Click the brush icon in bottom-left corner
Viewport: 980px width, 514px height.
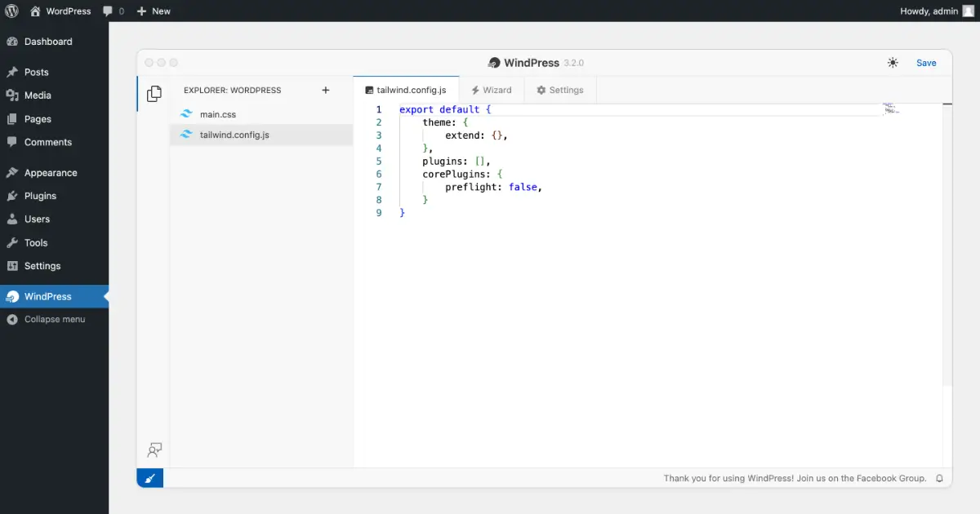(x=149, y=479)
